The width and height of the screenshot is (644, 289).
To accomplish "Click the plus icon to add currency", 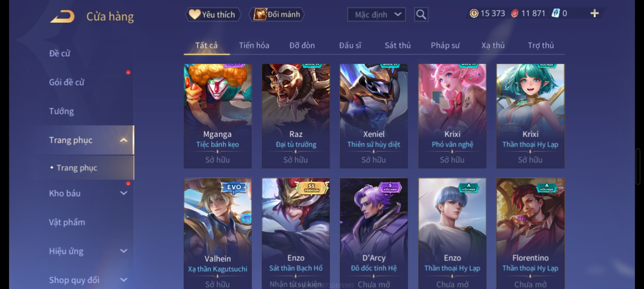I will [594, 13].
